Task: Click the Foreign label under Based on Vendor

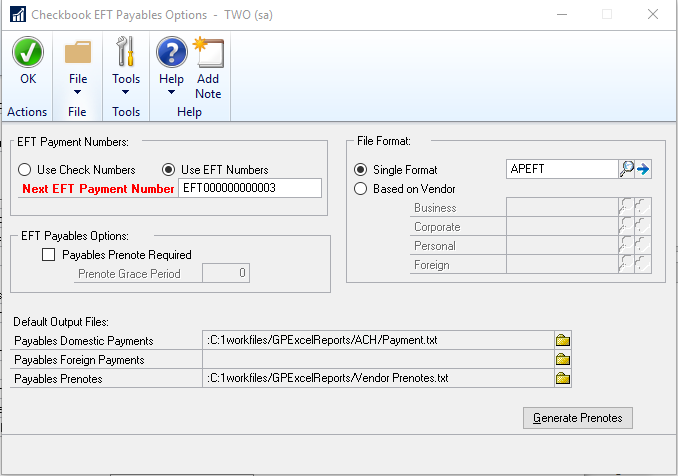Action: click(432, 265)
